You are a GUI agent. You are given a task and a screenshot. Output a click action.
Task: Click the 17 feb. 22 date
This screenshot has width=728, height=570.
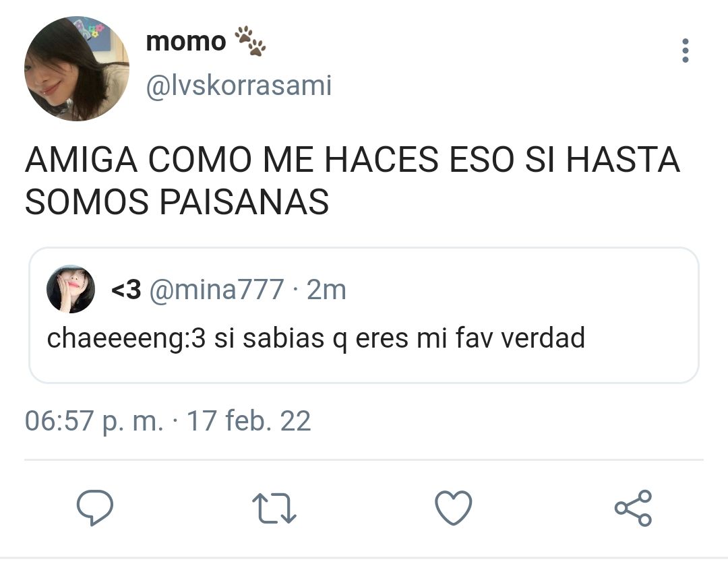[248, 420]
